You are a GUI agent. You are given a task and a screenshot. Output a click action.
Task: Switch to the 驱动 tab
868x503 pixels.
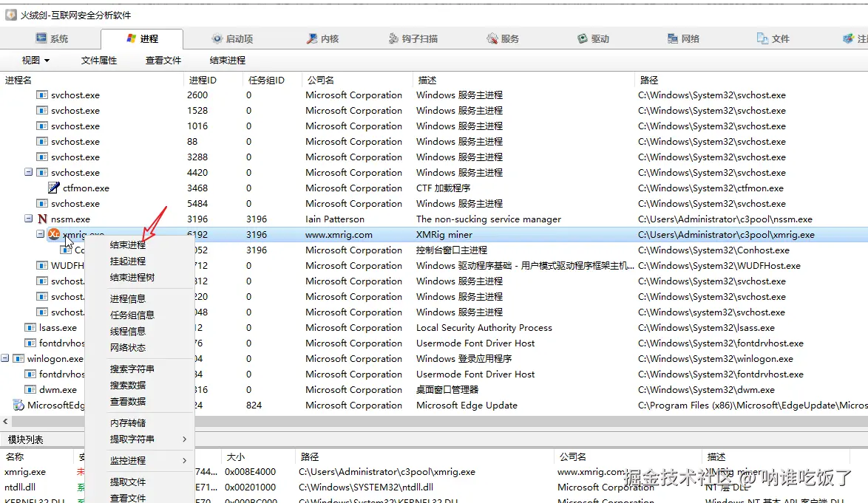tap(593, 38)
